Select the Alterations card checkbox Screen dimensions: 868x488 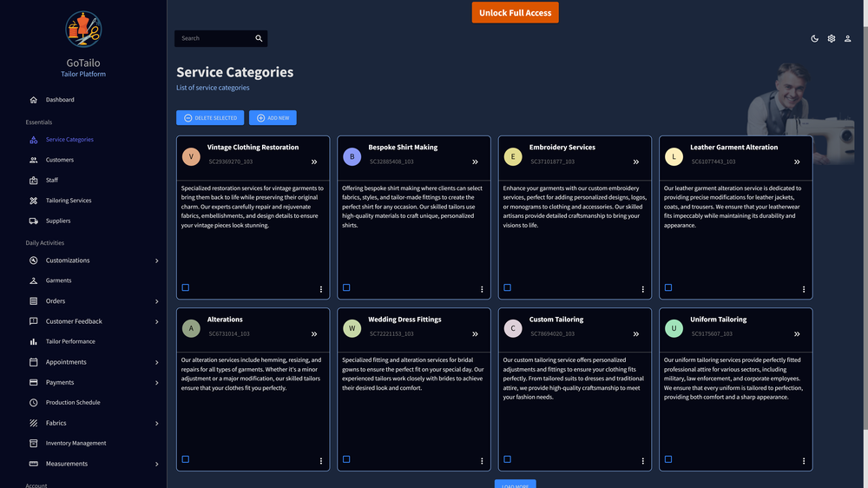coord(186,459)
